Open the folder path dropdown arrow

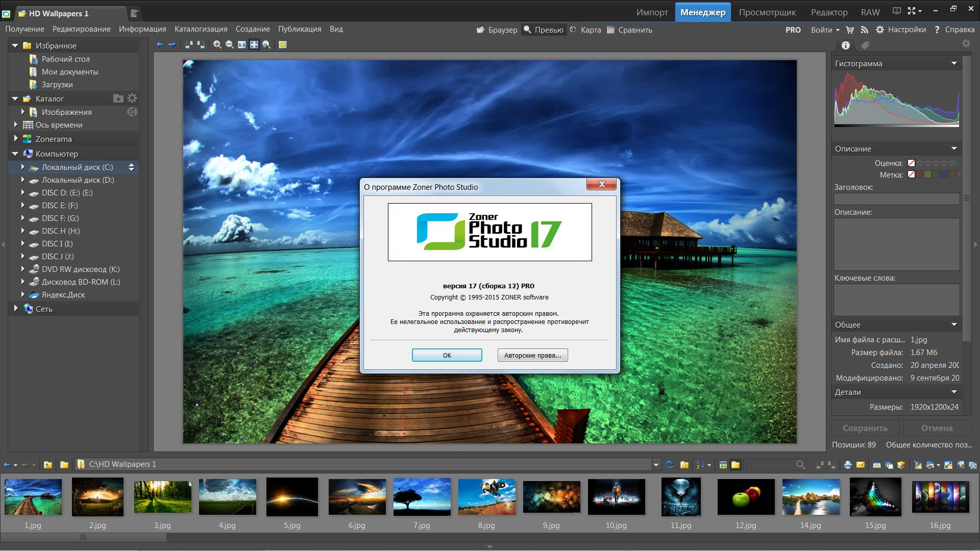pos(656,465)
